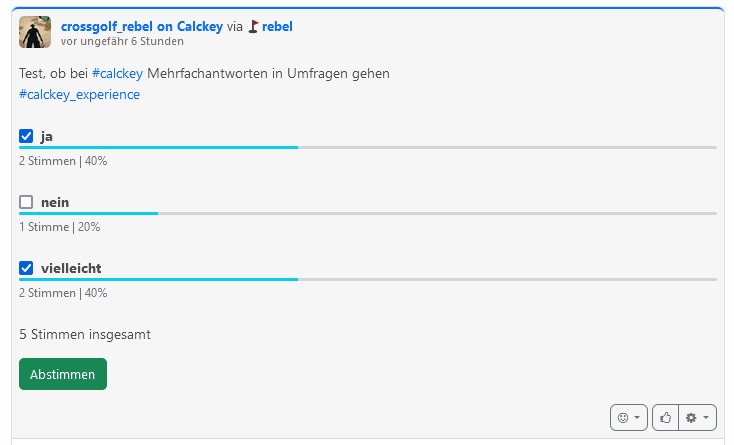Screen dimensions: 734x445
Task: Open crossgolf_rebel's profile avatar
Action: pyautogui.click(x=35, y=33)
